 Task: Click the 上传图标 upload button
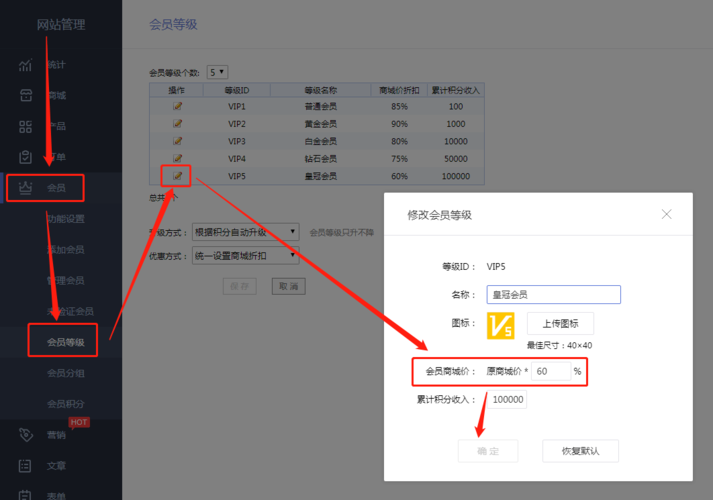[x=560, y=324]
